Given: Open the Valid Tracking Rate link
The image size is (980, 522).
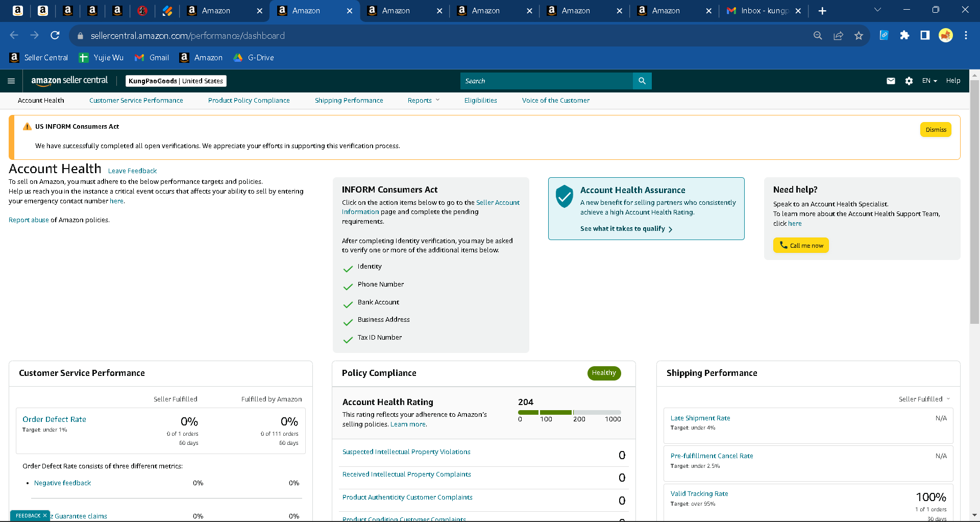Looking at the screenshot, I should (x=699, y=494).
